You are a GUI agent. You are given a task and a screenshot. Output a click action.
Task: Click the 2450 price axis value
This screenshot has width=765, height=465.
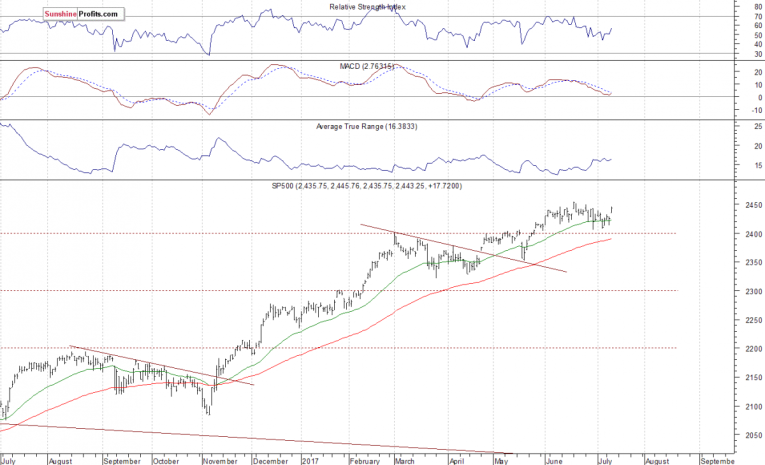coord(740,205)
